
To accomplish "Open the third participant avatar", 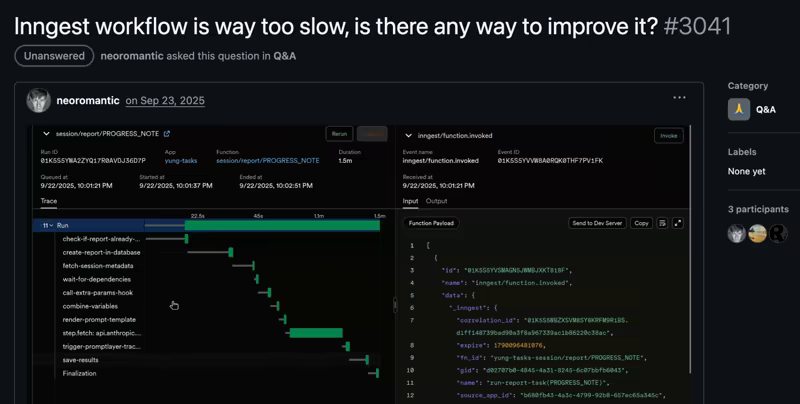I will (x=778, y=233).
